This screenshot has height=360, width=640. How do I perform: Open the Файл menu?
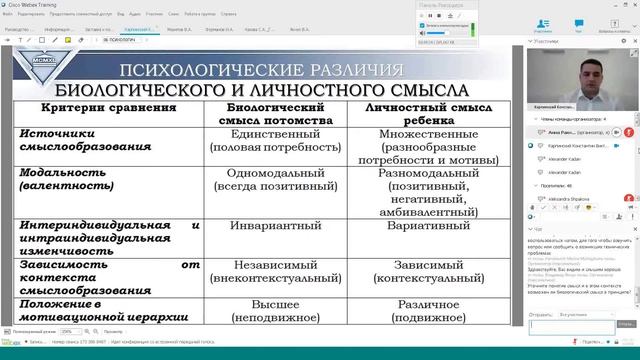[x=7, y=14]
